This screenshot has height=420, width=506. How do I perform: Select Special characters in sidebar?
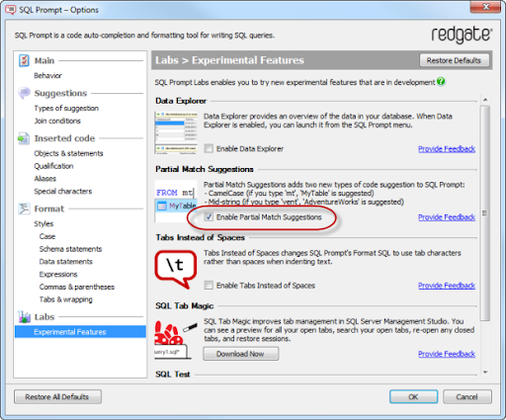[x=63, y=191]
